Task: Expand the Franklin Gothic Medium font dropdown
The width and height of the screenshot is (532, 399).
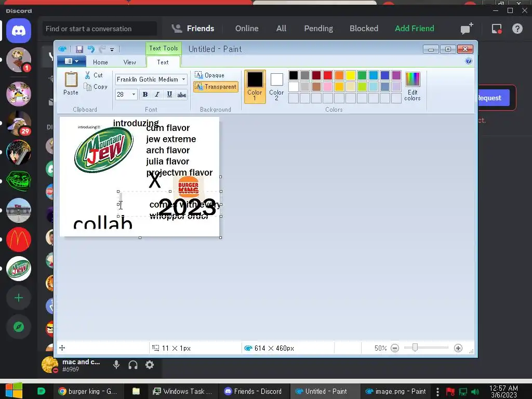Action: pyautogui.click(x=183, y=79)
